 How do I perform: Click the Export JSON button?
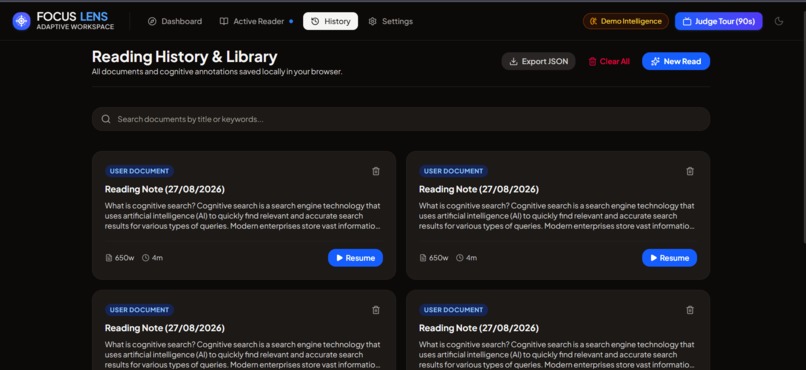[538, 62]
